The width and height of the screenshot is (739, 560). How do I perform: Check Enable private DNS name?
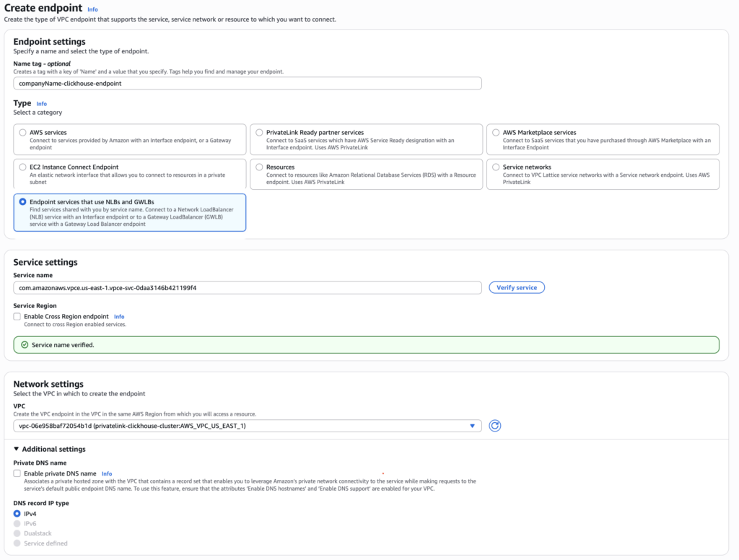tap(17, 473)
